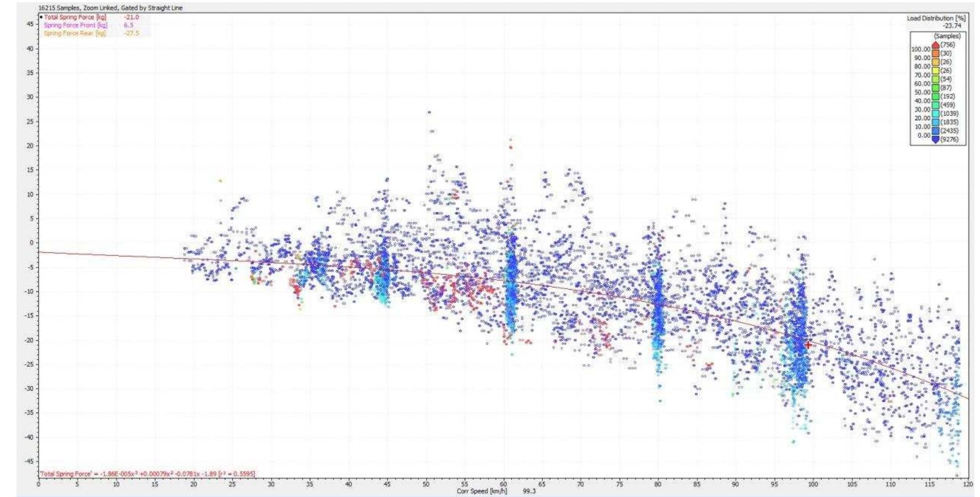The height and width of the screenshot is (497, 980).
Task: Click the dark blue bottom arrow swatch in legend
Action: click(x=935, y=140)
